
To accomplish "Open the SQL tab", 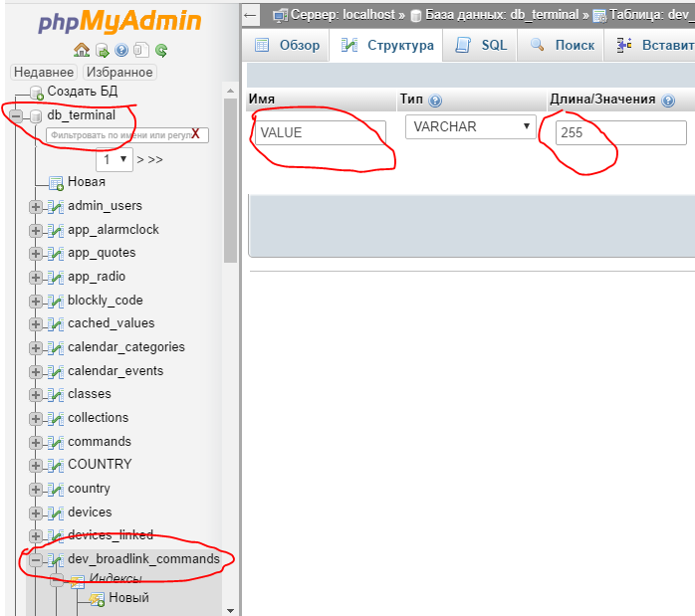I will click(x=481, y=45).
